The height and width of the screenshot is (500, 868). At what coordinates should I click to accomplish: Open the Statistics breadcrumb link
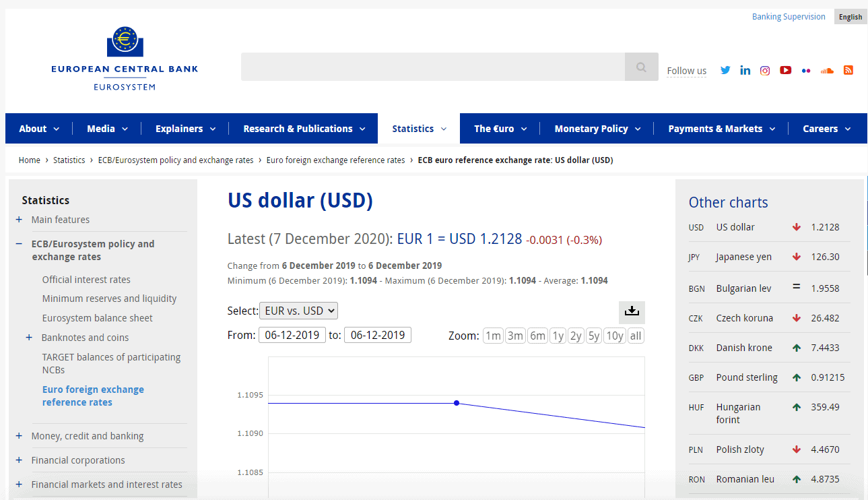coord(69,160)
